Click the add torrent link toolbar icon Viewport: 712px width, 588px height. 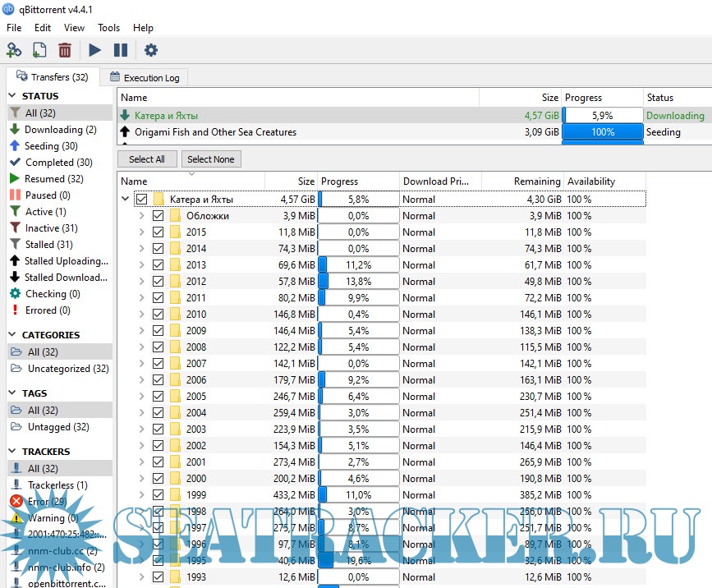point(14,50)
